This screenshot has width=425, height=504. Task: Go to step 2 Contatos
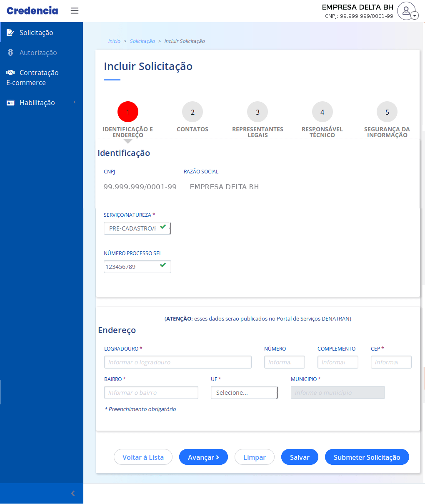192,112
